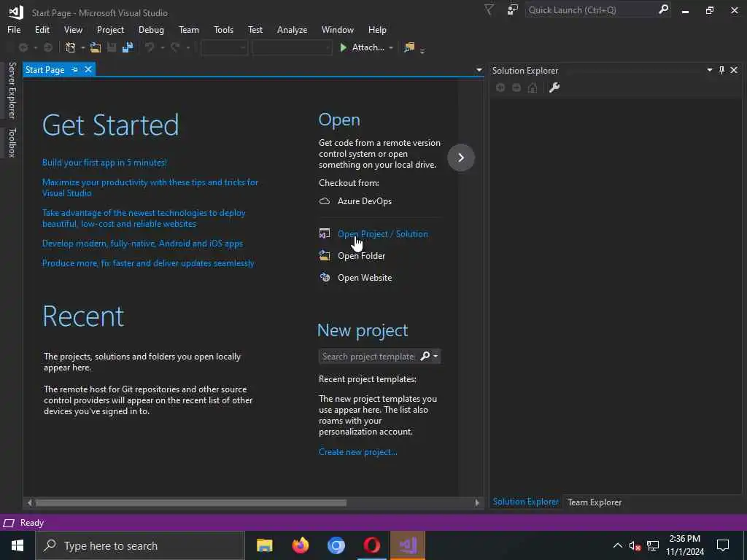Screen dimensions: 747x560
Task: Click the round next arrow button
Action: point(461,157)
